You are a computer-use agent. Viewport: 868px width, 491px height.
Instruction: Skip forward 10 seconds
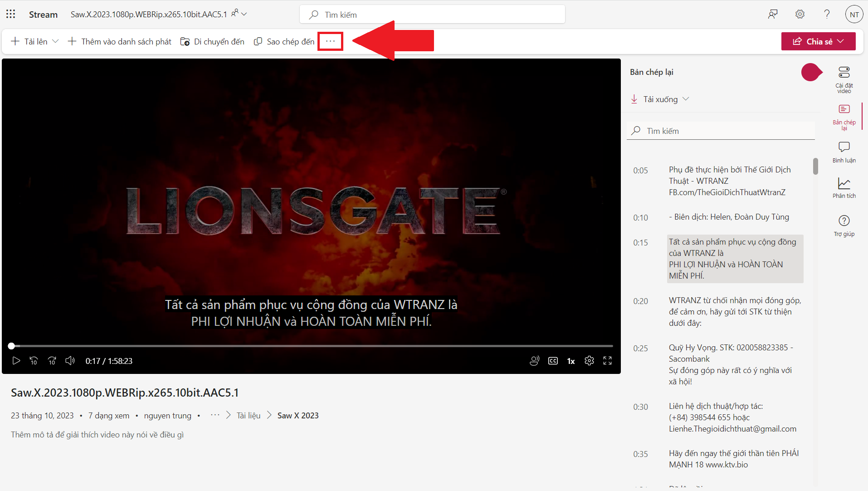tap(52, 361)
